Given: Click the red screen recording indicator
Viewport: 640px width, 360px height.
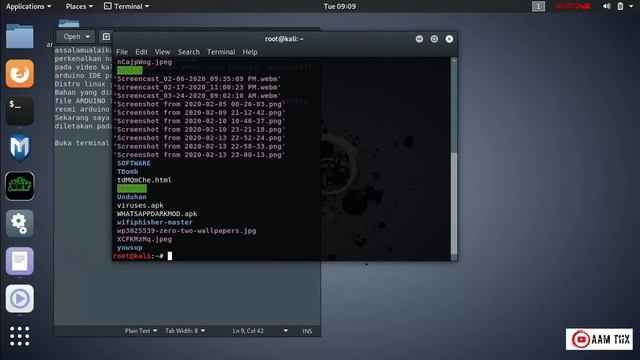Looking at the screenshot, I should (x=573, y=6).
